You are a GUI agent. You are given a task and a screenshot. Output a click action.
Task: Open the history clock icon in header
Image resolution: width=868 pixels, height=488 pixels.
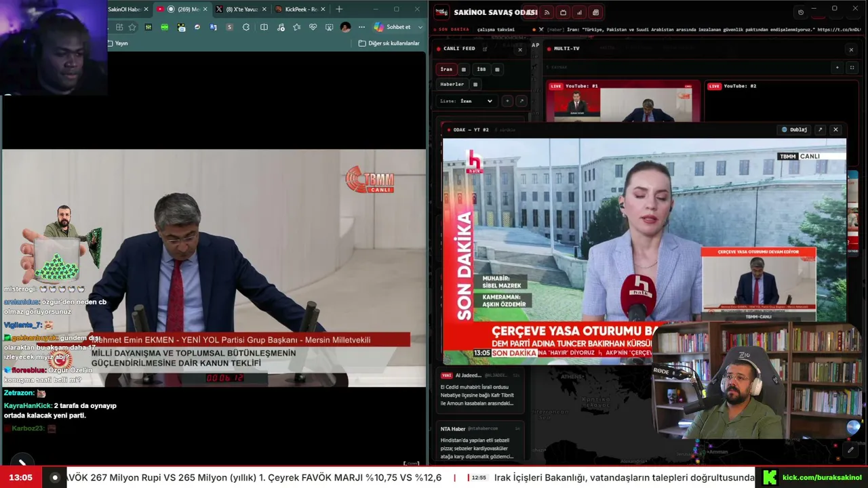[801, 12]
